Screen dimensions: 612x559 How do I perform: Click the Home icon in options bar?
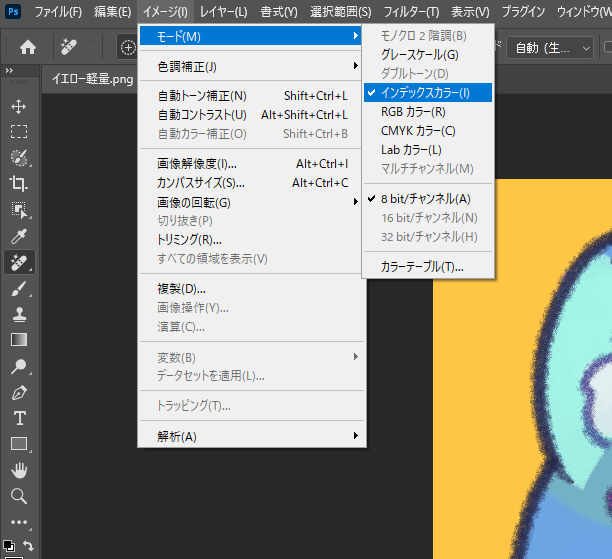[28, 47]
